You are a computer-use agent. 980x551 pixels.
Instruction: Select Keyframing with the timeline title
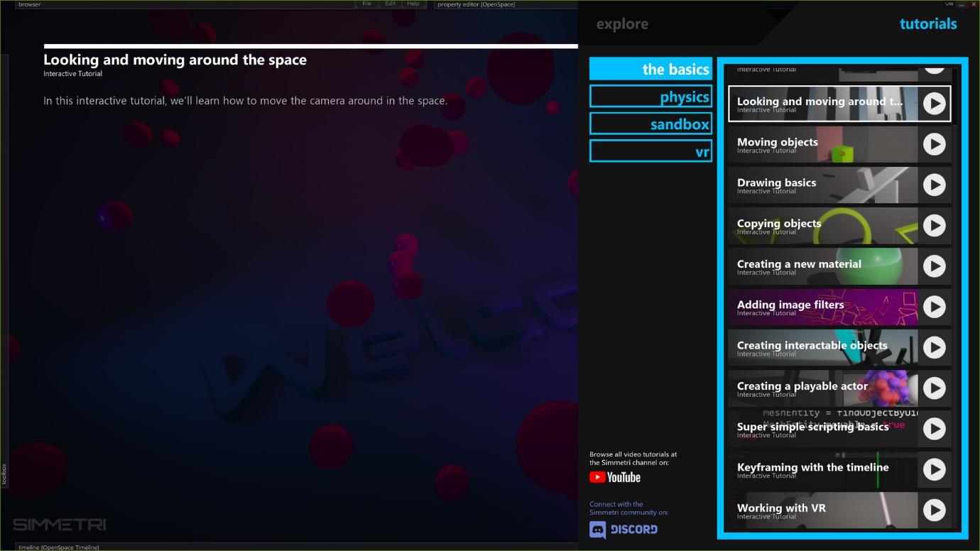coord(813,467)
